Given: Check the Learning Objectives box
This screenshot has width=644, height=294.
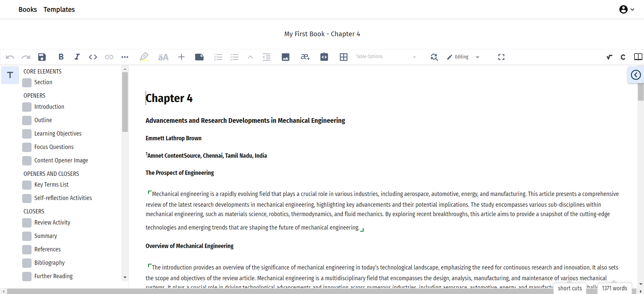Looking at the screenshot, I should coord(27,134).
